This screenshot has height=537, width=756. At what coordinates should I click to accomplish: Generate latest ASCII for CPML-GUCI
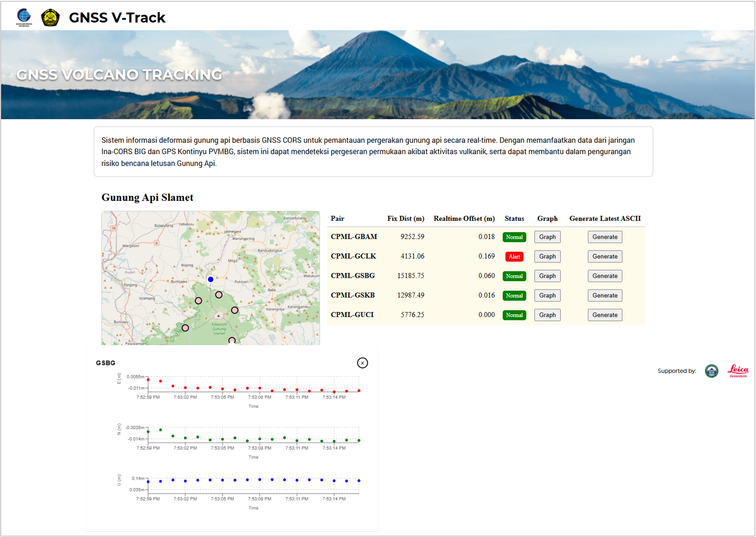coord(605,315)
